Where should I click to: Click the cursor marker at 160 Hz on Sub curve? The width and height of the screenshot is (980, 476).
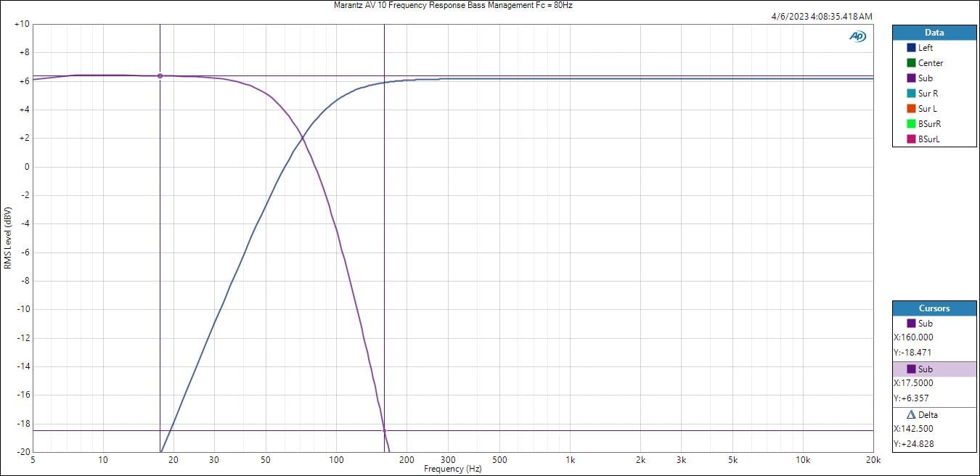pyautogui.click(x=384, y=431)
